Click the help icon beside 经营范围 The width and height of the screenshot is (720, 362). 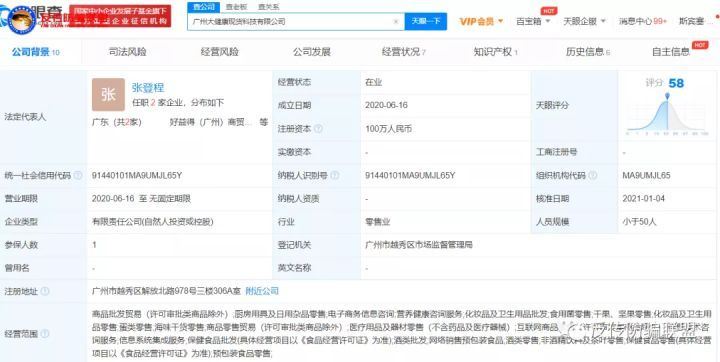(45, 334)
